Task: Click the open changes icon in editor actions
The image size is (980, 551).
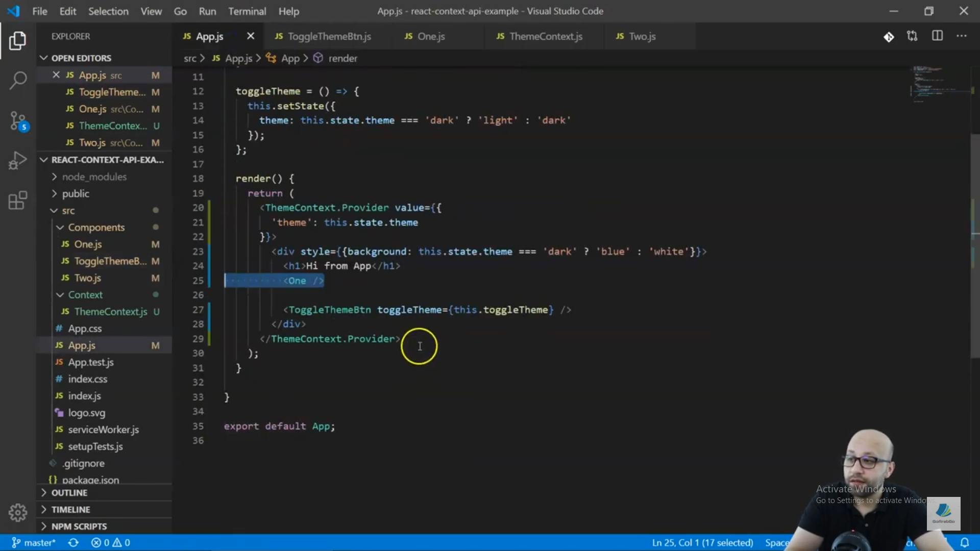Action: pyautogui.click(x=913, y=36)
